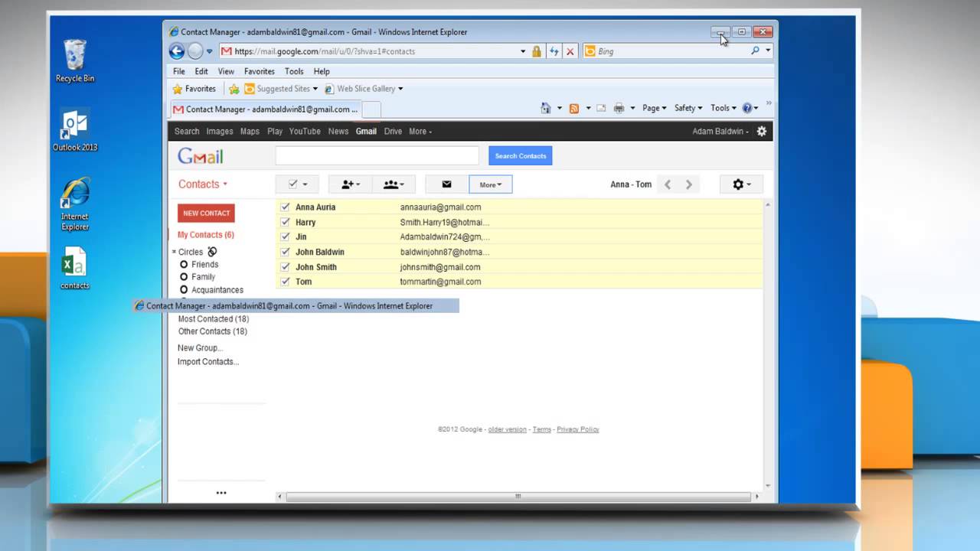Screen dimensions: 980x551
Task: Open the Adam Baldwin account dropdown
Action: tap(720, 132)
